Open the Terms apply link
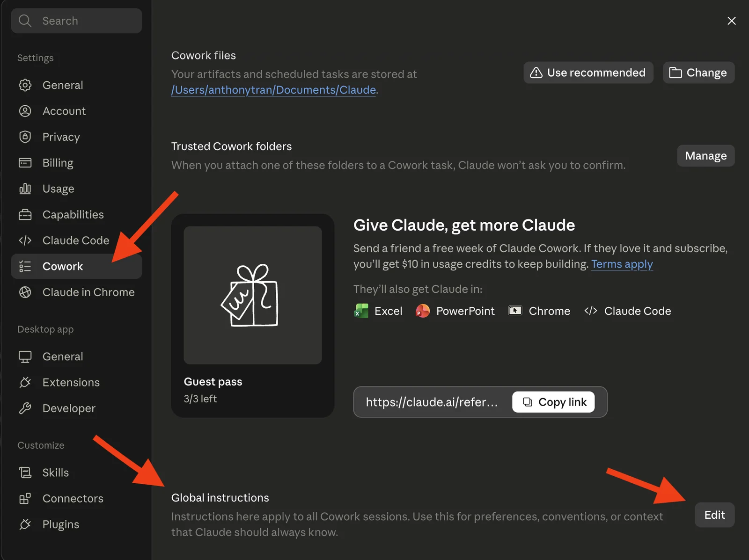The image size is (749, 560). tap(622, 264)
